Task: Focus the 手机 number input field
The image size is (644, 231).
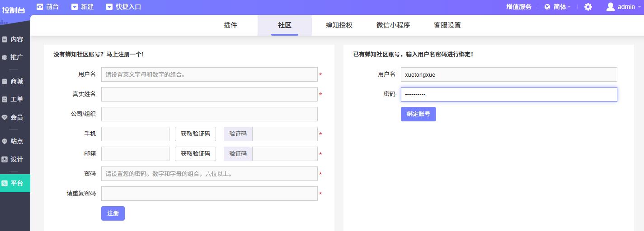Action: tap(135, 134)
